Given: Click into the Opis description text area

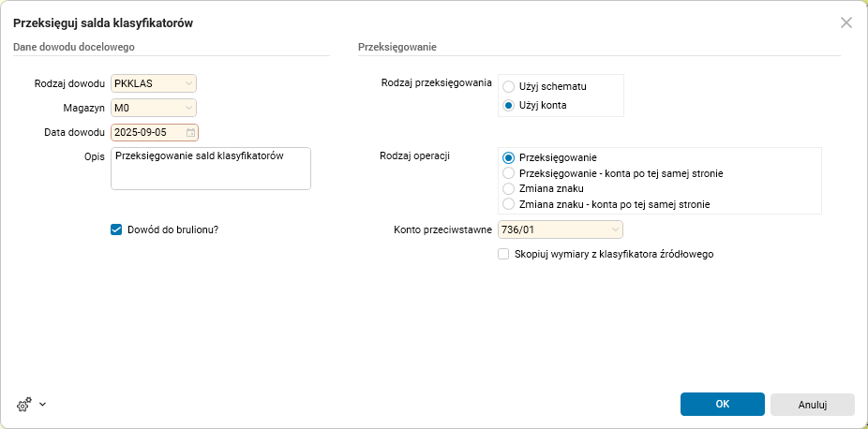Looking at the screenshot, I should tap(211, 169).
